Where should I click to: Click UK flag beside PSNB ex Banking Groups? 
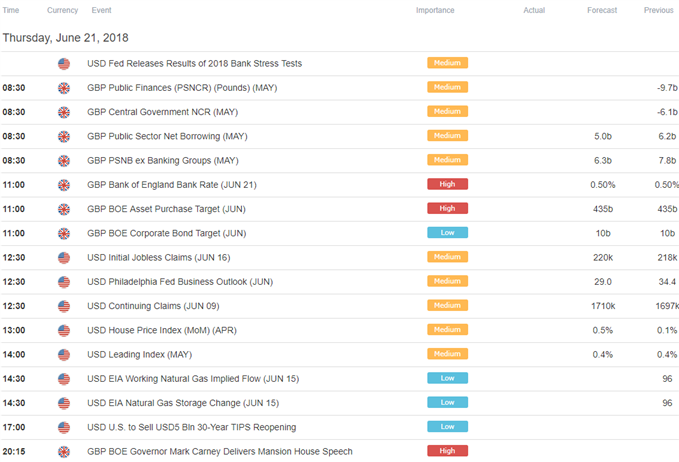pos(64,161)
